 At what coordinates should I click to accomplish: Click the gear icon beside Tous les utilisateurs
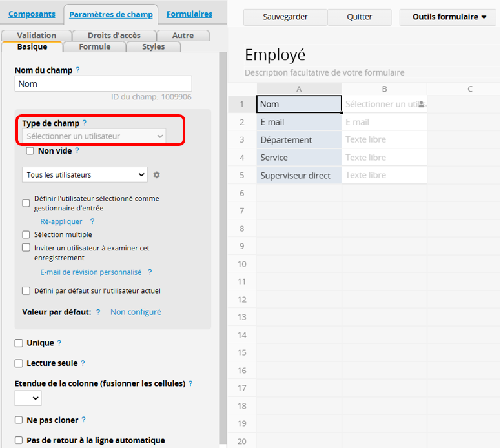pyautogui.click(x=156, y=175)
